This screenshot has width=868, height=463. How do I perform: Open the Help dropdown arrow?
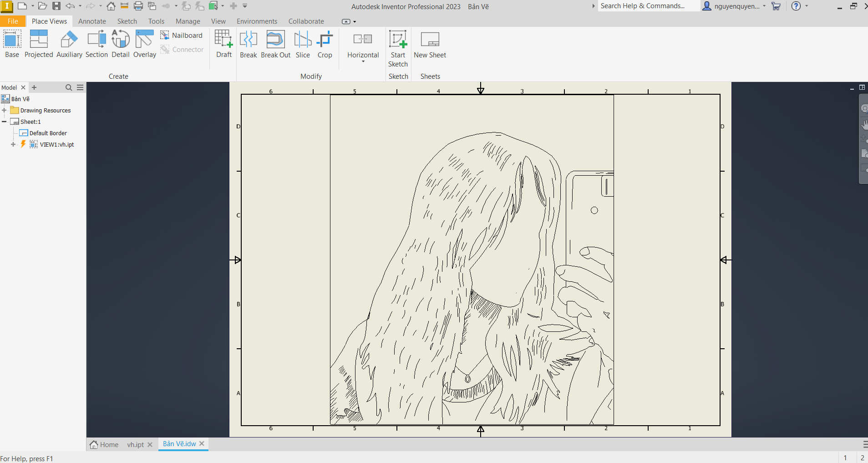[807, 6]
